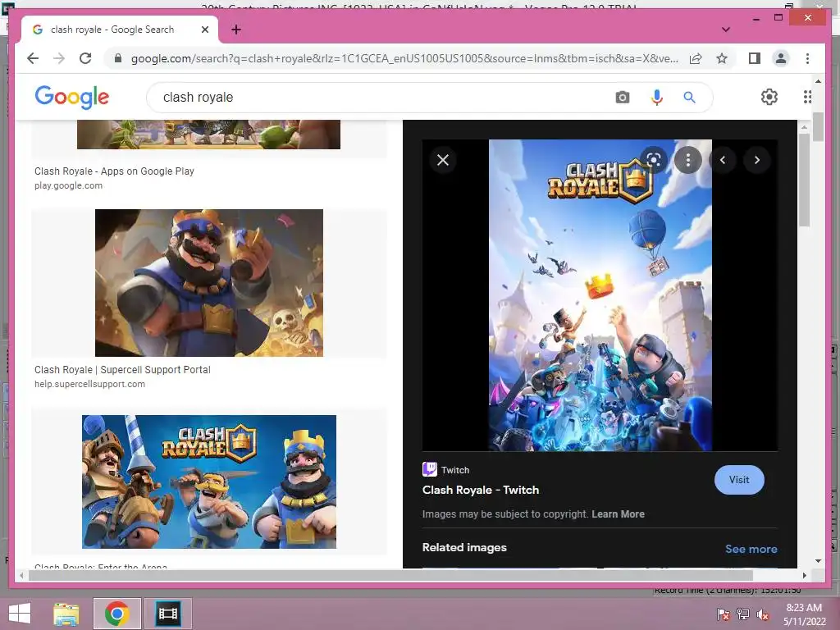
Task: Click the Twitch source logo
Action: tap(430, 469)
